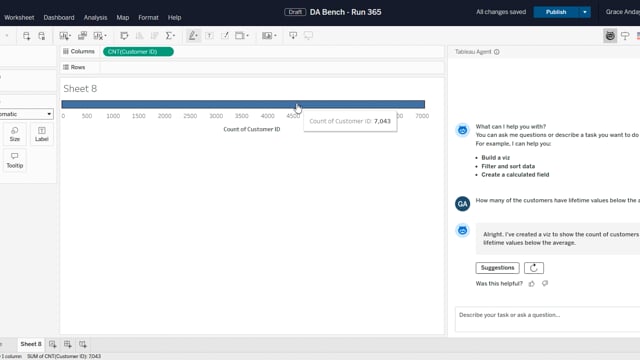Open the Help menu
Screen dimensions: 640x360
pos(174,18)
